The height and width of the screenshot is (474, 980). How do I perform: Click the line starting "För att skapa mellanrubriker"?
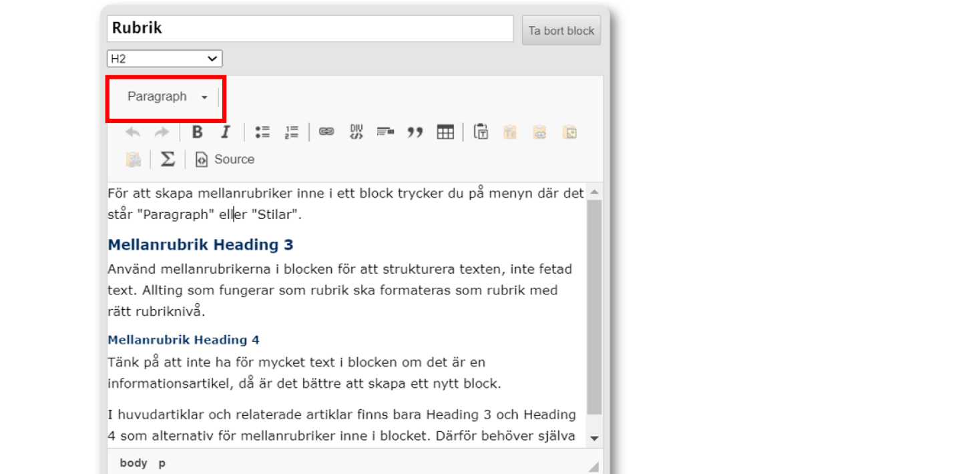pos(346,193)
